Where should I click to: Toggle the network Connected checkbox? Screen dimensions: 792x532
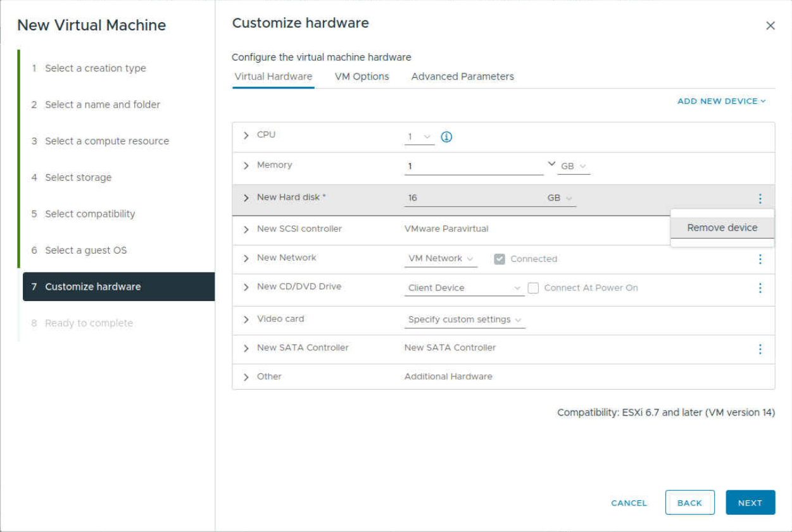coord(500,259)
